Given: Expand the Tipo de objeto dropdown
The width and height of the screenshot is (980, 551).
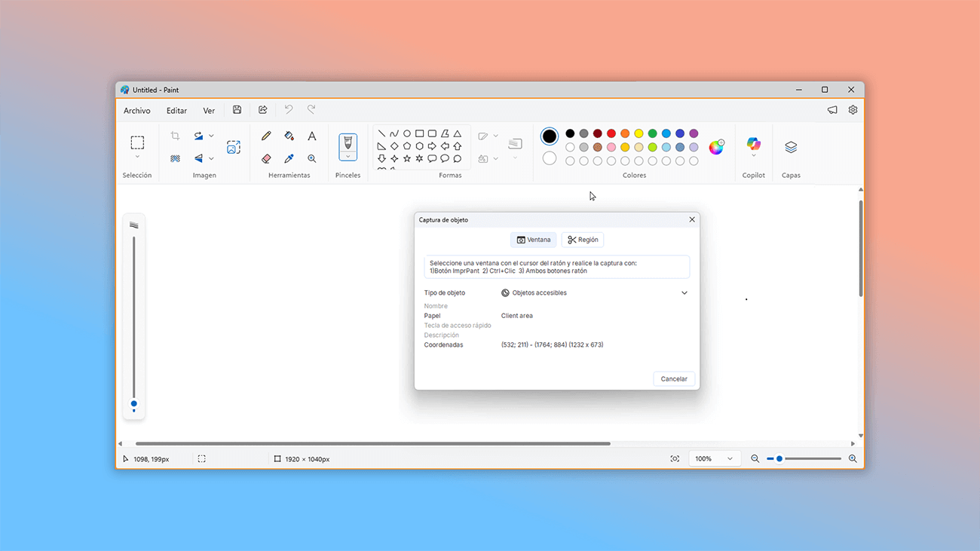Looking at the screenshot, I should tap(684, 292).
